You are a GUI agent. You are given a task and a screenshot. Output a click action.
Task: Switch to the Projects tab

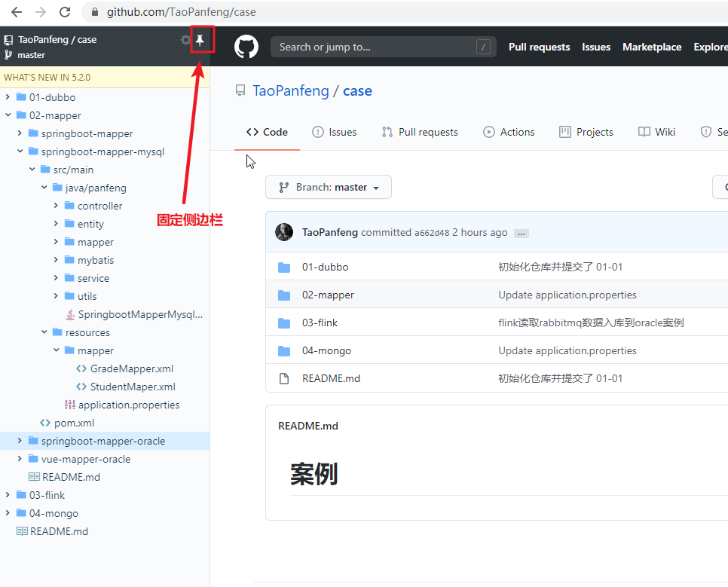[x=586, y=133]
